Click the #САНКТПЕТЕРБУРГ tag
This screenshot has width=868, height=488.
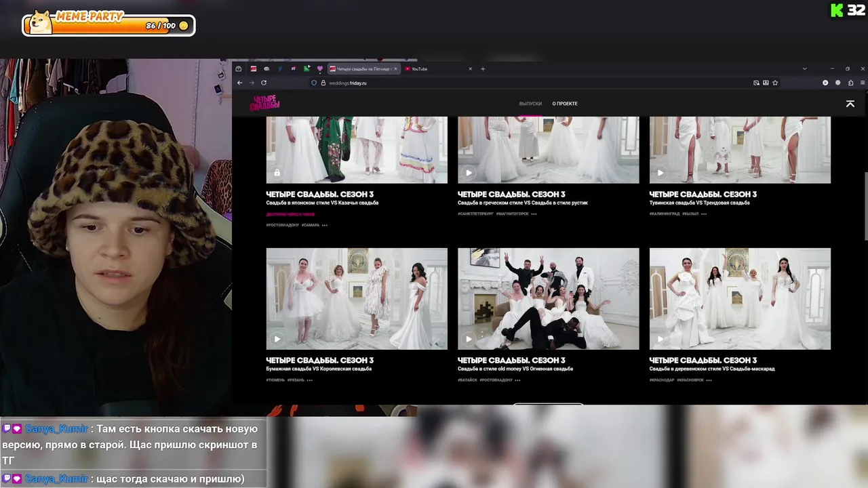[475, 214]
